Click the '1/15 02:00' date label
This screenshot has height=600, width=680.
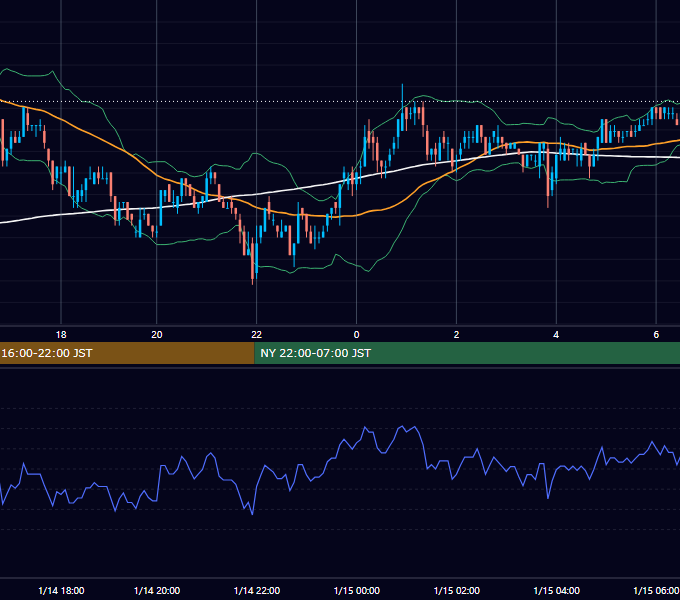456,590
